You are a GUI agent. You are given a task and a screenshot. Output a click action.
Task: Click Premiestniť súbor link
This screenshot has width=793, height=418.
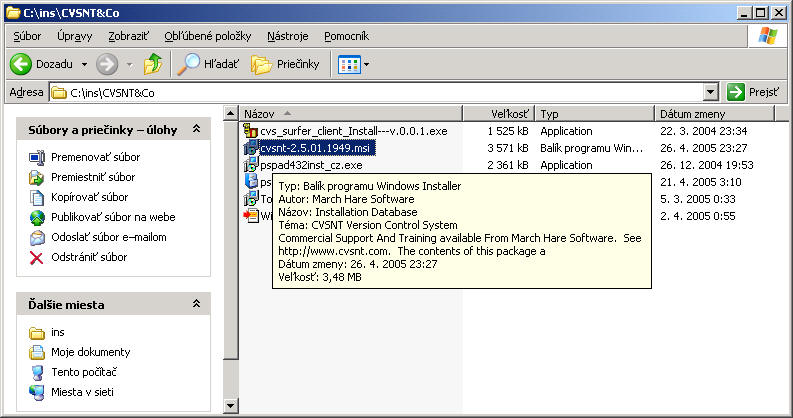[93, 177]
